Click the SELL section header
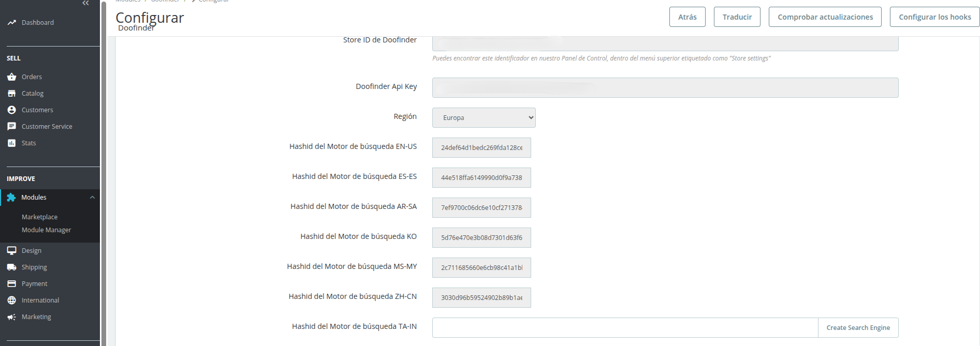Image resolution: width=980 pixels, height=346 pixels. [13, 58]
